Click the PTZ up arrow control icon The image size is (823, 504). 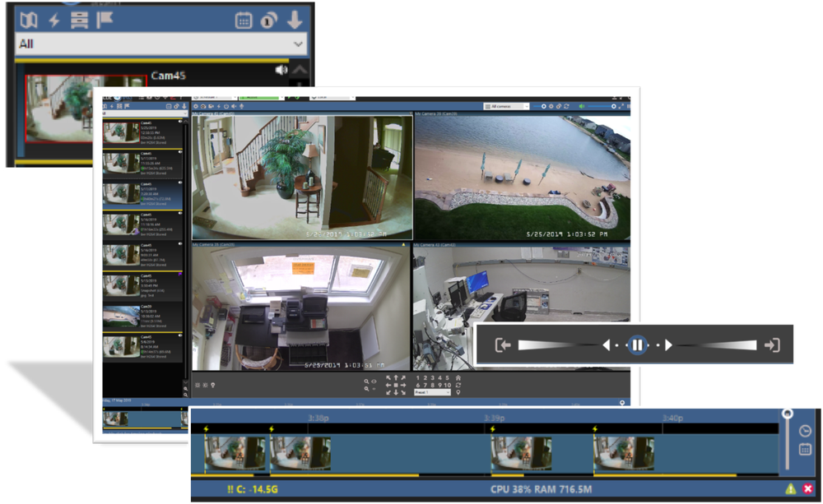pos(396,377)
